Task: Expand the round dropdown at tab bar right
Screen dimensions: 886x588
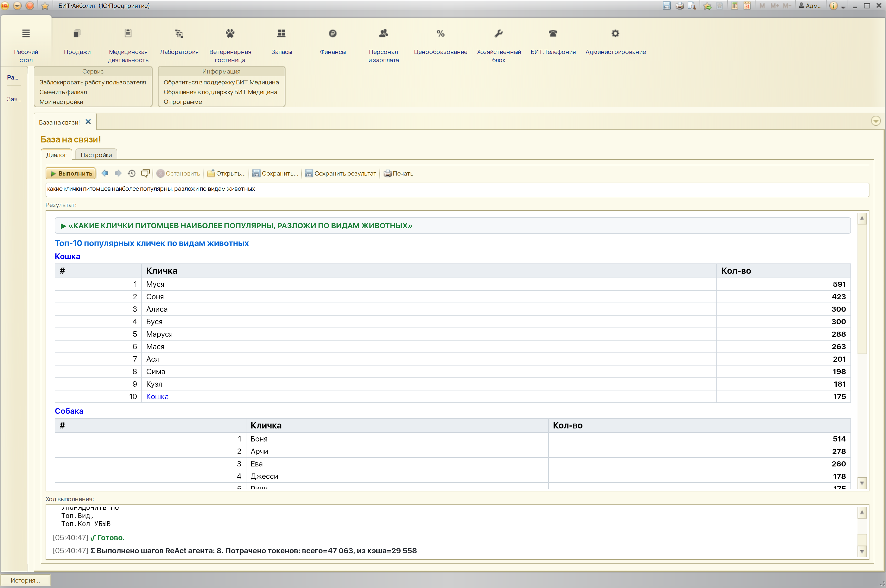Action: pos(875,121)
